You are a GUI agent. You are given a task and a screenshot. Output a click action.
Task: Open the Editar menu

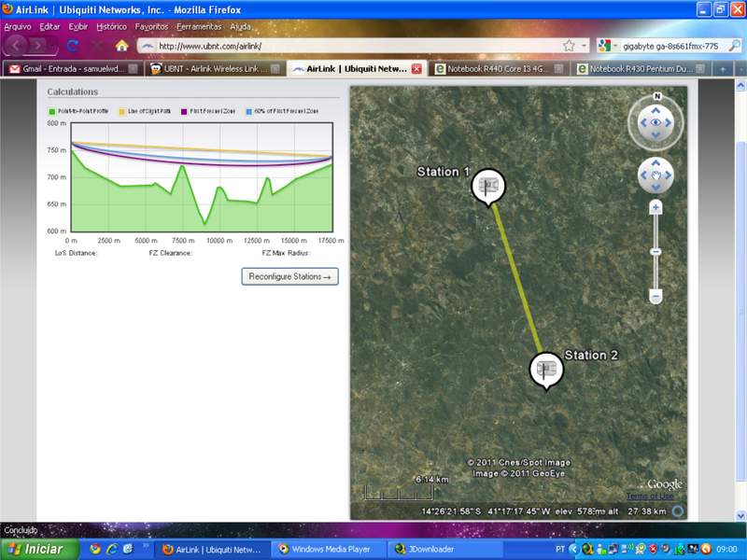(x=49, y=27)
